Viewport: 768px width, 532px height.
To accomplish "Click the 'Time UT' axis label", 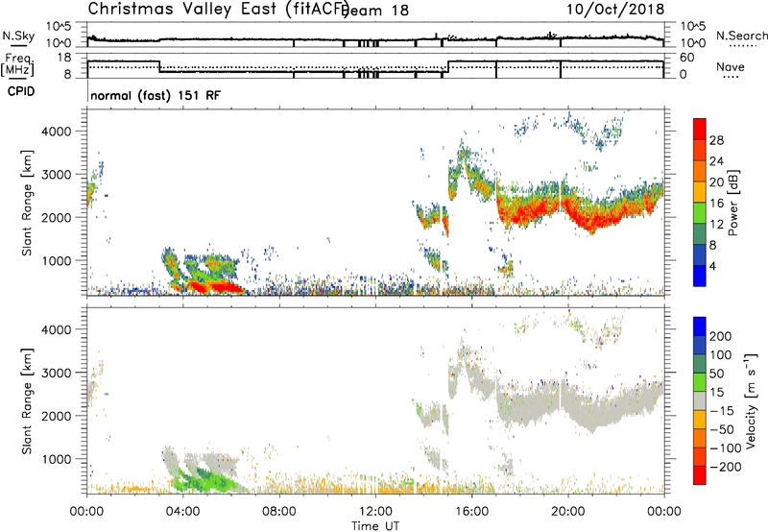I will point(375,526).
